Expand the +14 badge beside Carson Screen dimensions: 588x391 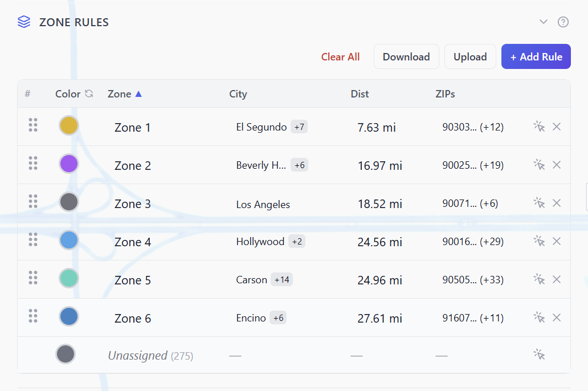click(x=281, y=279)
